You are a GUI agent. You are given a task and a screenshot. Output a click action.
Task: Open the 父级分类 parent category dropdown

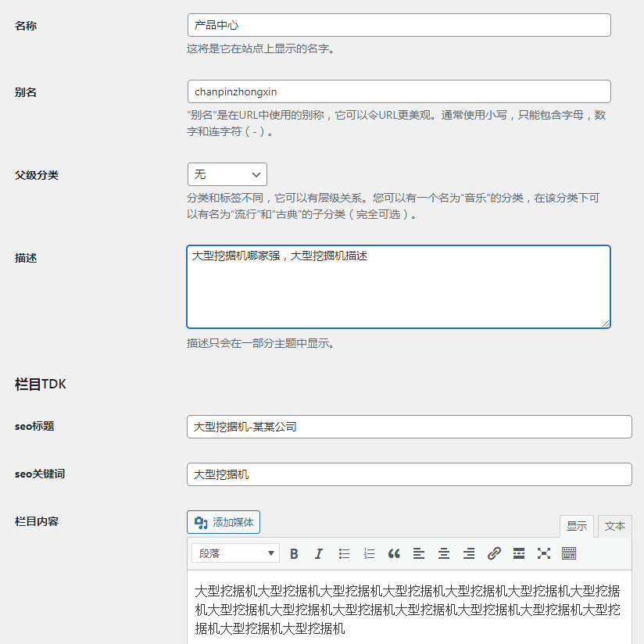[x=227, y=174]
